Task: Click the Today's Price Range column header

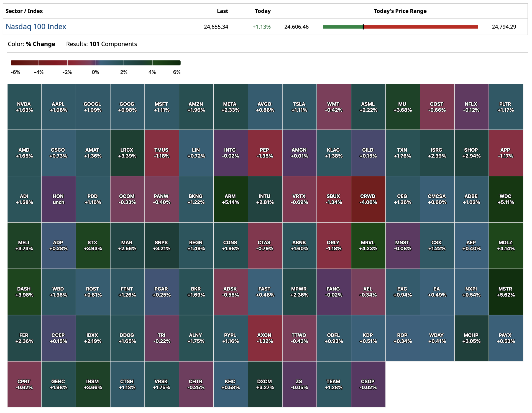Action: coord(400,11)
